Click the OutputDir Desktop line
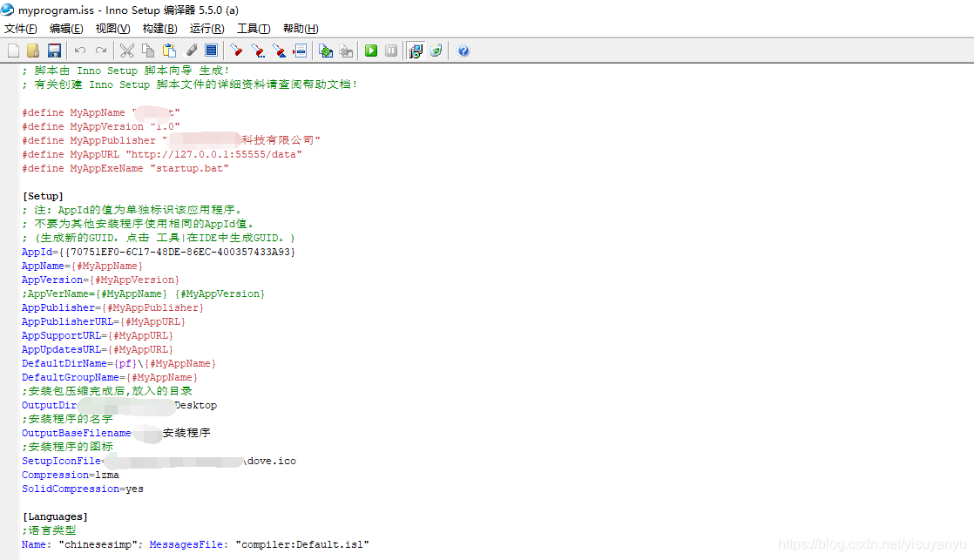 pos(119,405)
